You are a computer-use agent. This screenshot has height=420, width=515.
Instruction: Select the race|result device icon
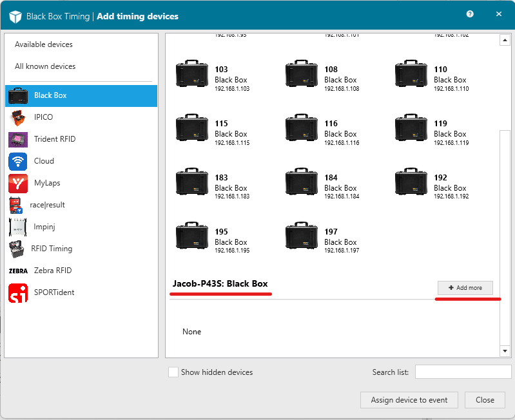(15, 205)
